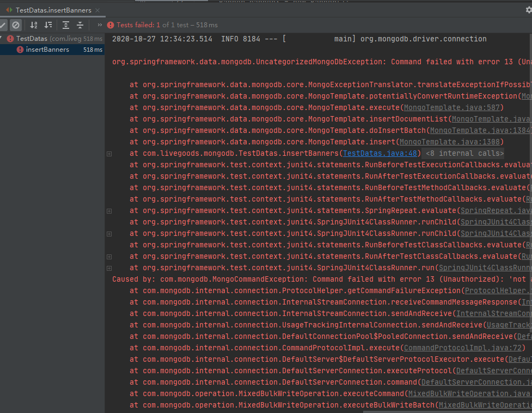The width and height of the screenshot is (532, 413).
Task: Open the CommandProtocolImpl.java:72 link
Action: (x=462, y=348)
